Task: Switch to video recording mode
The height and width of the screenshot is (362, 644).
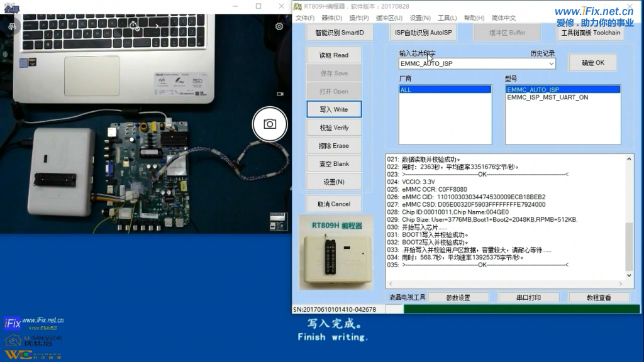Action: (280, 94)
